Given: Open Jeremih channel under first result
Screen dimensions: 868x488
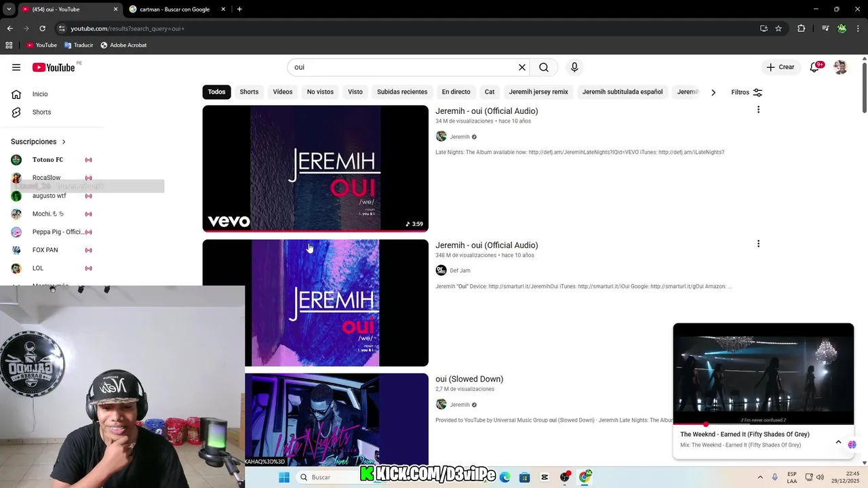Looking at the screenshot, I should tap(460, 137).
